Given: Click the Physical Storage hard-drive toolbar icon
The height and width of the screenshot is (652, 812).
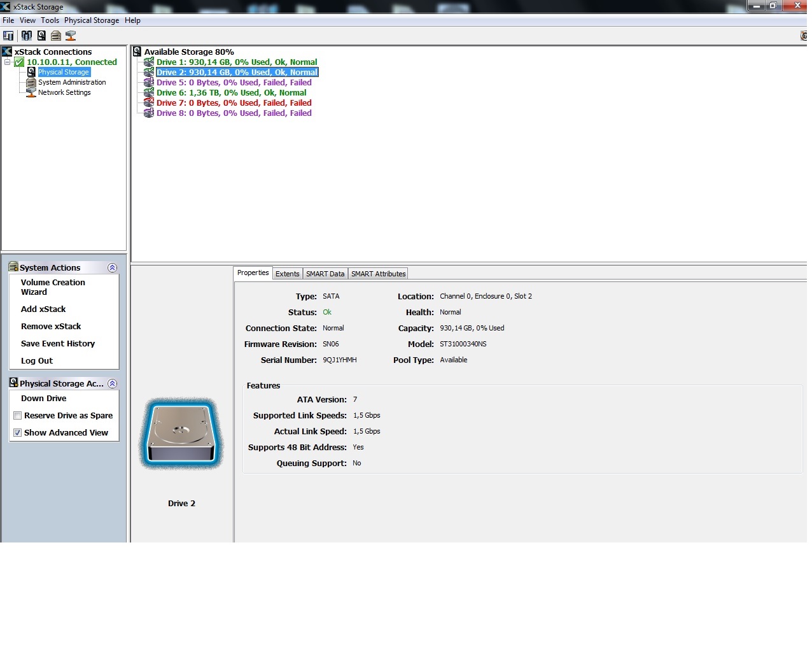Looking at the screenshot, I should pos(41,36).
